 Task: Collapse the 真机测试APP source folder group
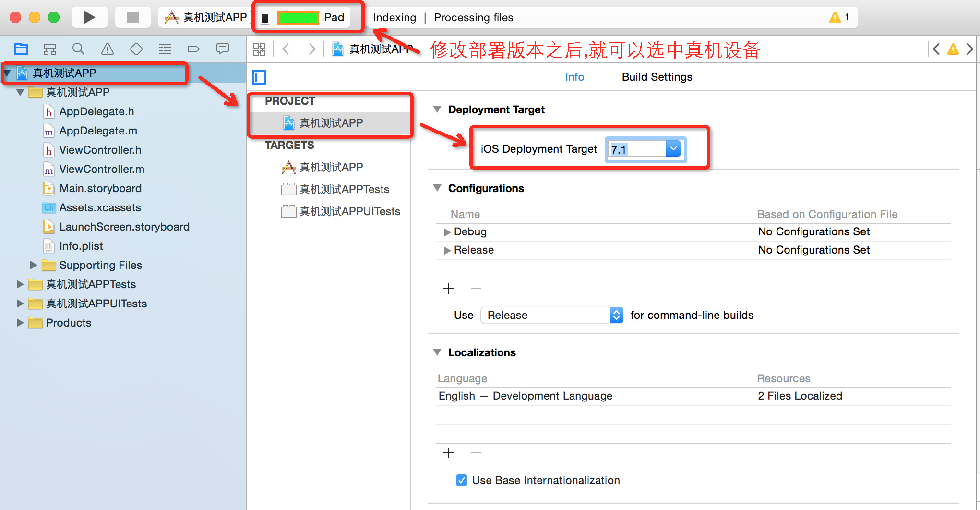20,92
